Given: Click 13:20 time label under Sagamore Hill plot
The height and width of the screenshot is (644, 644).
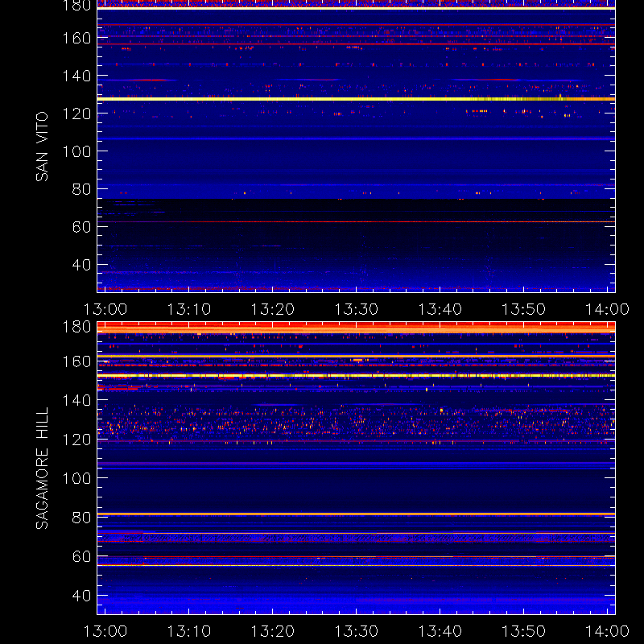Looking at the screenshot, I should click(x=273, y=631).
